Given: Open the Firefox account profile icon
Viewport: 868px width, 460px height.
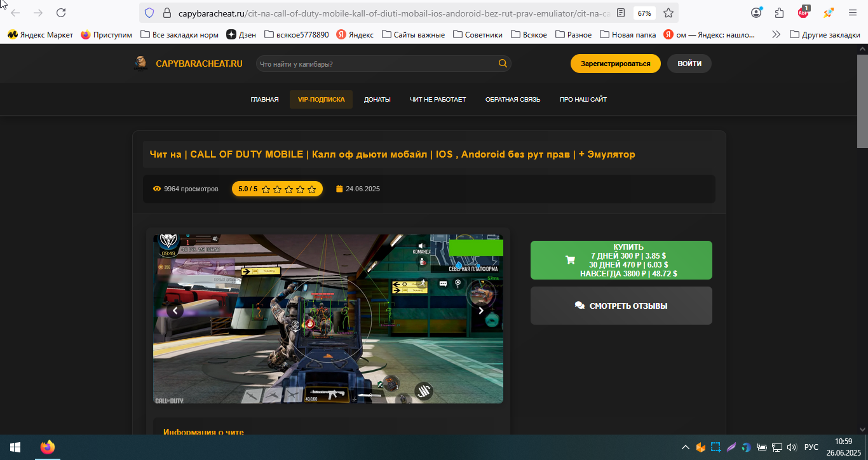Looking at the screenshot, I should [x=756, y=13].
